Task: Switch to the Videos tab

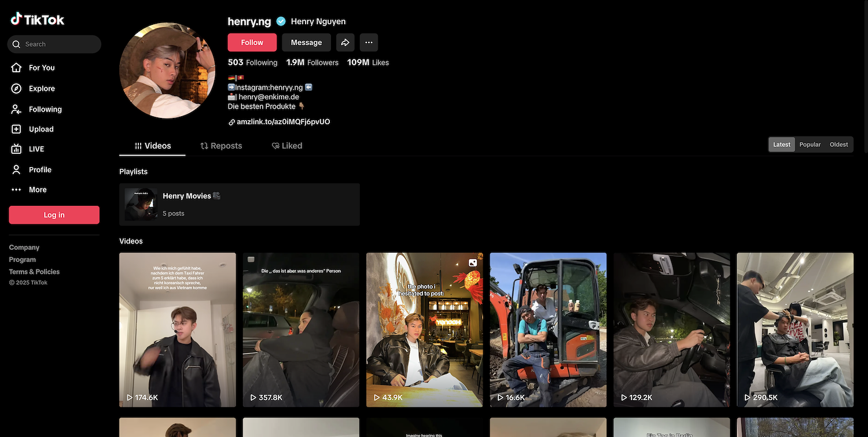Action: coord(153,146)
